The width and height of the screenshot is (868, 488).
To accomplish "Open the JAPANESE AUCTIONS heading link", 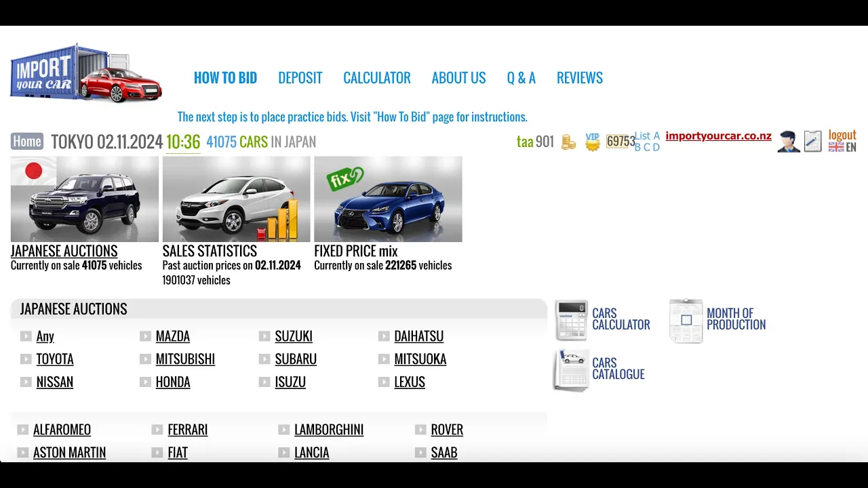I will (x=64, y=251).
